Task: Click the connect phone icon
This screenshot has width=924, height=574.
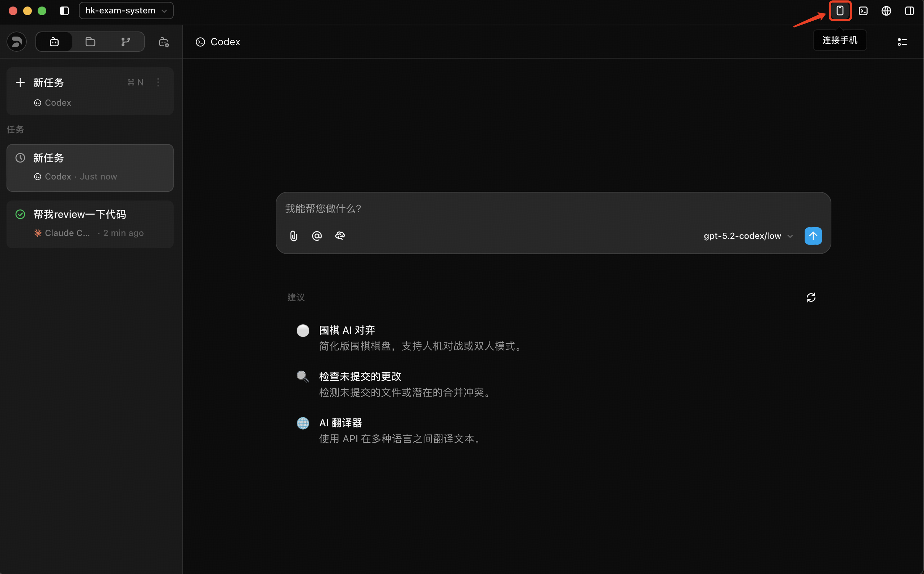Action: coord(840,10)
